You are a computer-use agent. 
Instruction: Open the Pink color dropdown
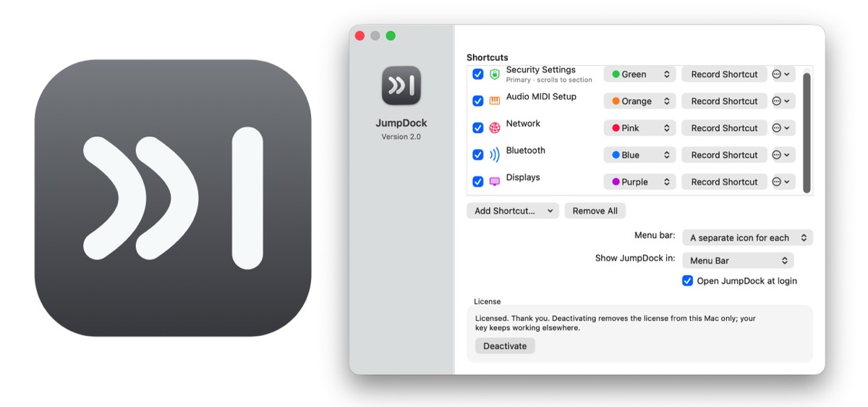tap(640, 128)
